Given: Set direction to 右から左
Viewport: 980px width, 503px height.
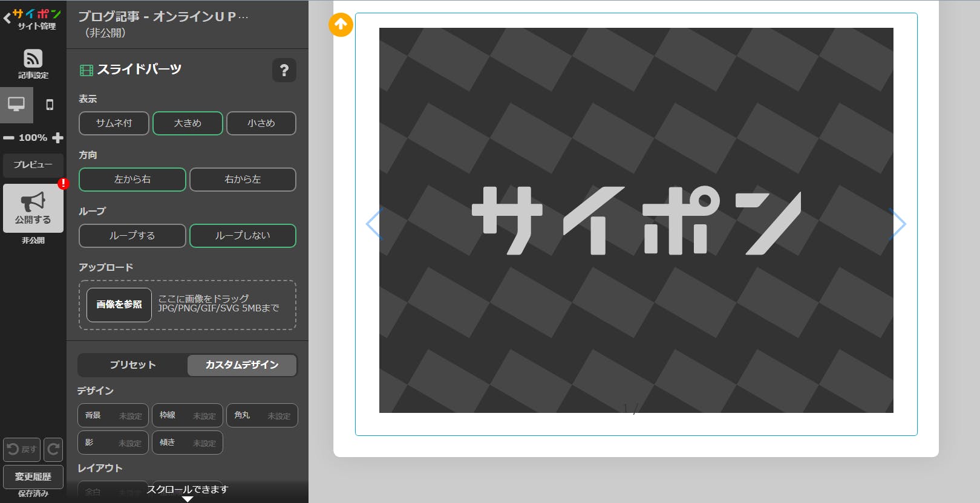Looking at the screenshot, I should (243, 180).
